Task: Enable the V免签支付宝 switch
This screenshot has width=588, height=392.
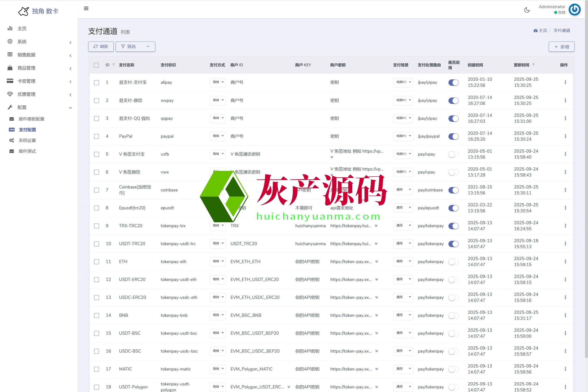Action: [x=453, y=154]
